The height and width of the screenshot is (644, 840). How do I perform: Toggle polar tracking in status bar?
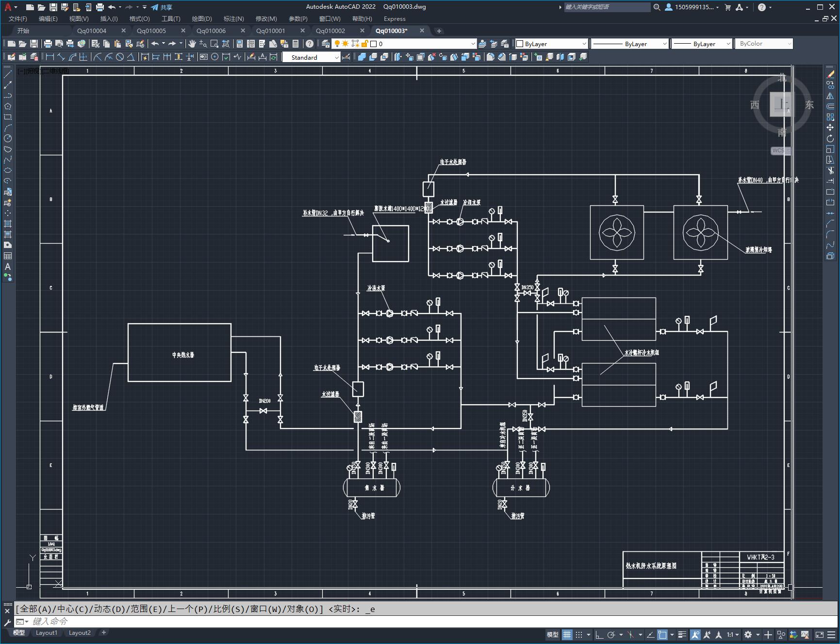[x=611, y=634]
